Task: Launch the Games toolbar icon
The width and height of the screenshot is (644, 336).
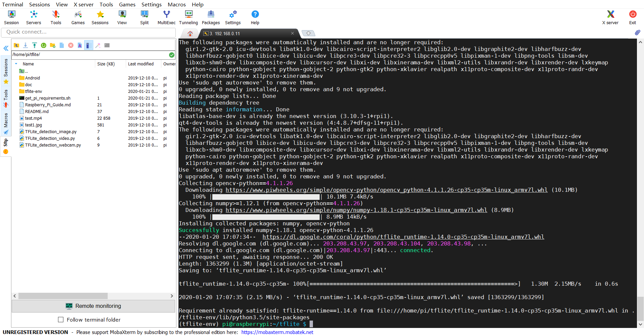Action: point(78,17)
